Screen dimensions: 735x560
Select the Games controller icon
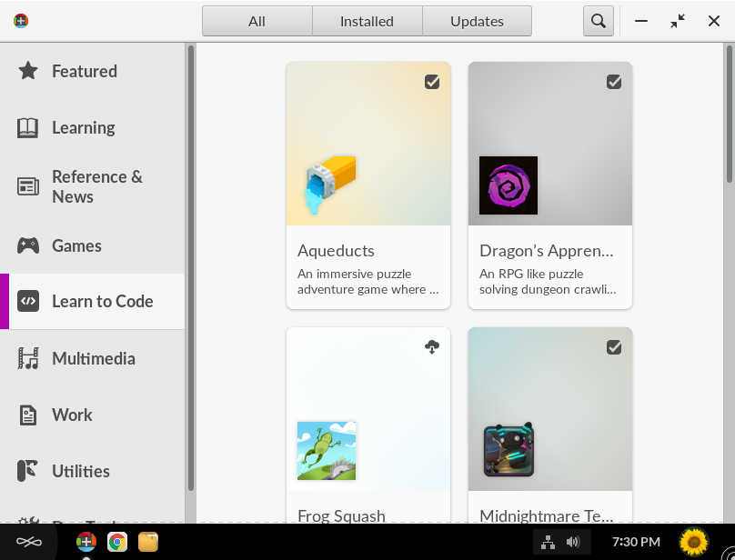point(28,245)
